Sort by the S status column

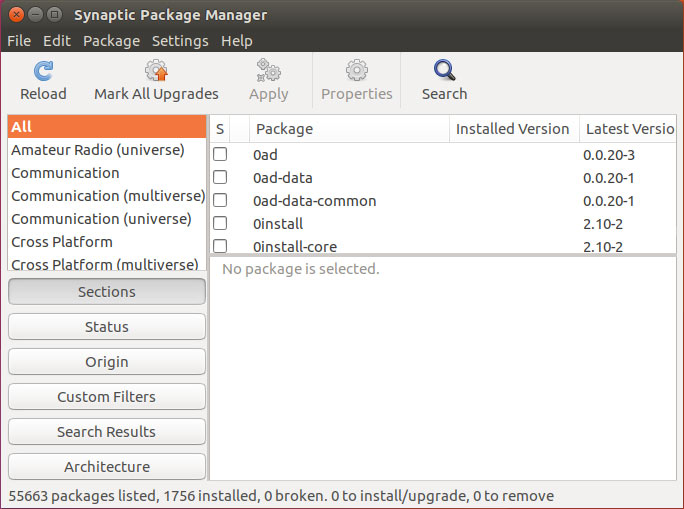(x=220, y=129)
